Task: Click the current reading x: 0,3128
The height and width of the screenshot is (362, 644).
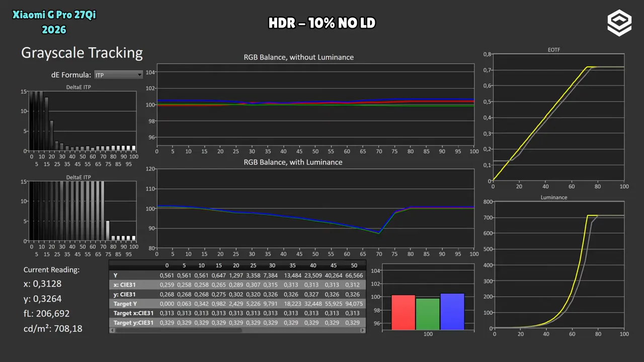Action: [x=42, y=284]
